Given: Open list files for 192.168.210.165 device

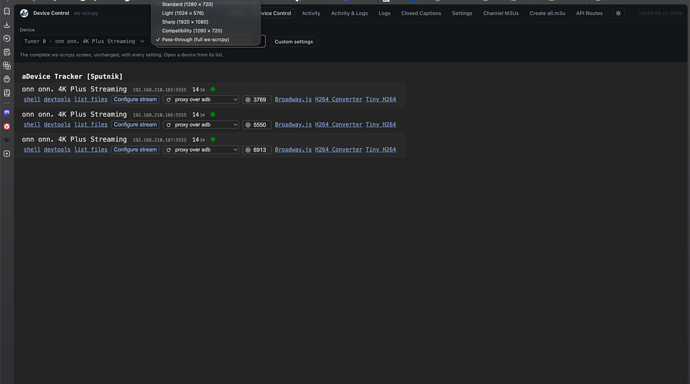Looking at the screenshot, I should coord(91,99).
